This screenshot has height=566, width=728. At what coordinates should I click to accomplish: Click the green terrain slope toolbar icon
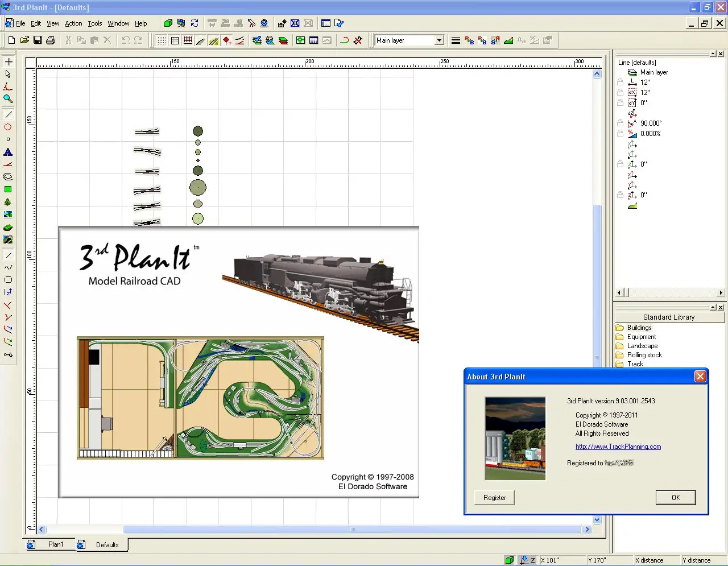pyautogui.click(x=508, y=40)
